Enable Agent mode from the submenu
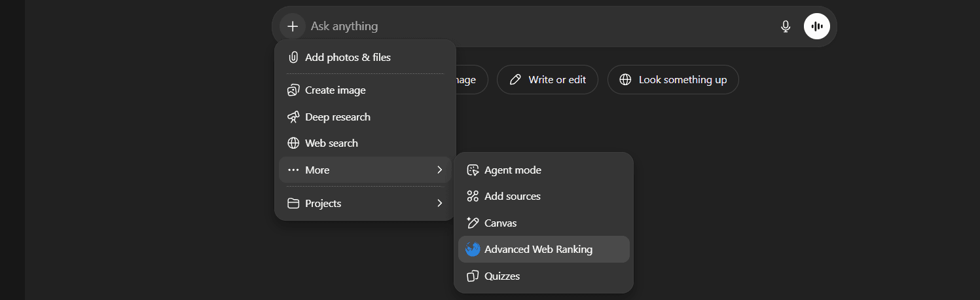 coord(544,170)
